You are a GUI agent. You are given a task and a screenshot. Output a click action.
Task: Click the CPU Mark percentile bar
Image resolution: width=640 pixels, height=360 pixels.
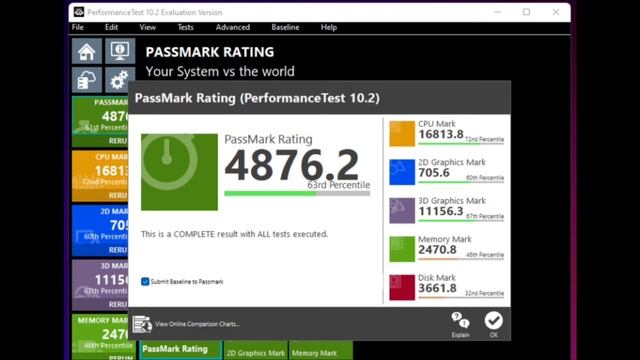(461, 144)
